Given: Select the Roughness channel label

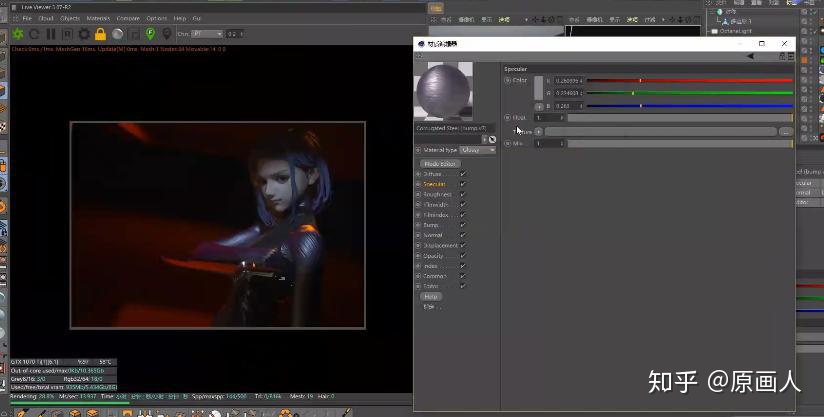Looking at the screenshot, I should pyautogui.click(x=438, y=194).
